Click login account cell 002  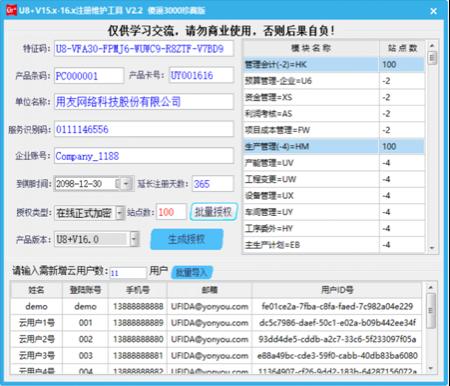[85, 339]
